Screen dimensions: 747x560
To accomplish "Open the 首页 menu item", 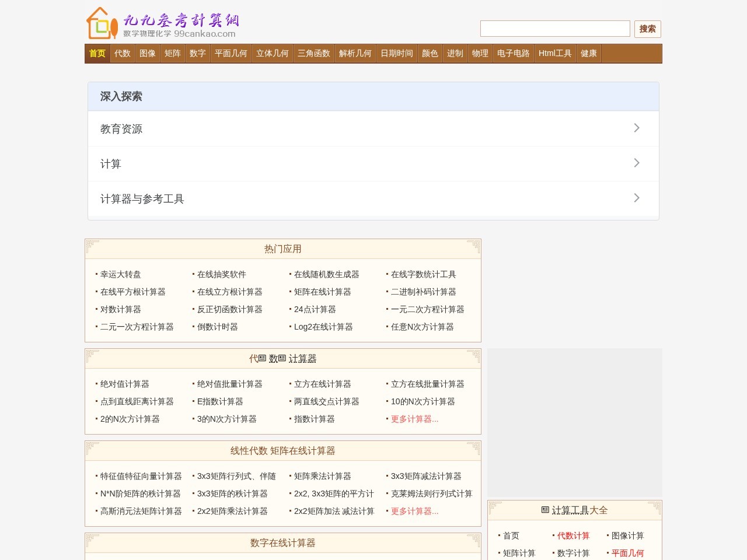I will point(97,53).
